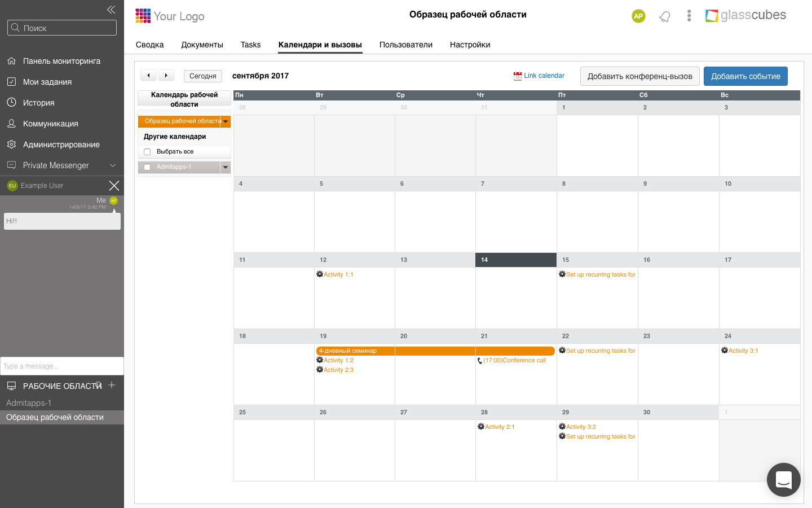Expand the Private Messenger section
Screen dimensions: 812x508
112,165
